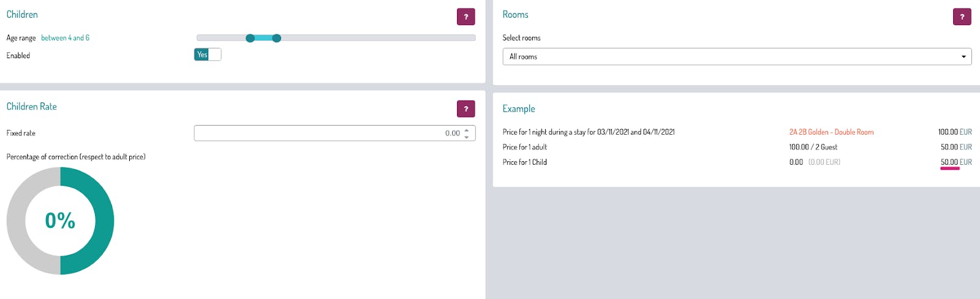980x299 pixels.
Task: Click the Children Rate section heading
Action: (x=31, y=106)
